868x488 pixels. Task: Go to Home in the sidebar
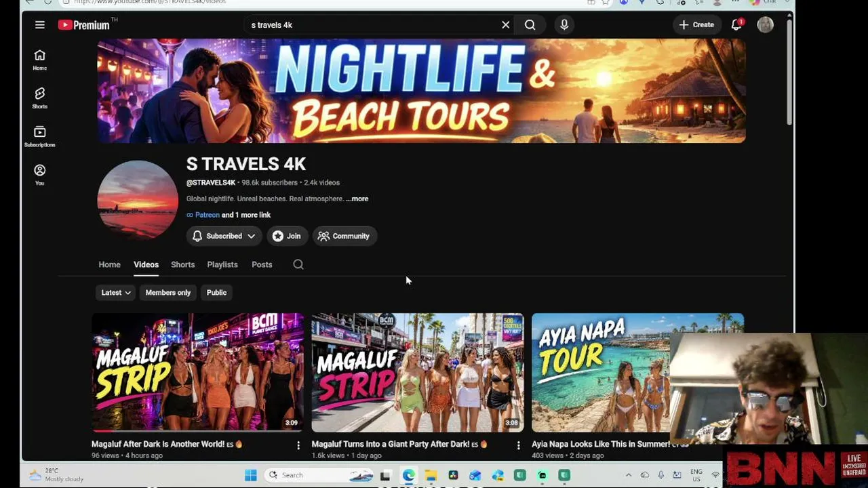coord(40,60)
